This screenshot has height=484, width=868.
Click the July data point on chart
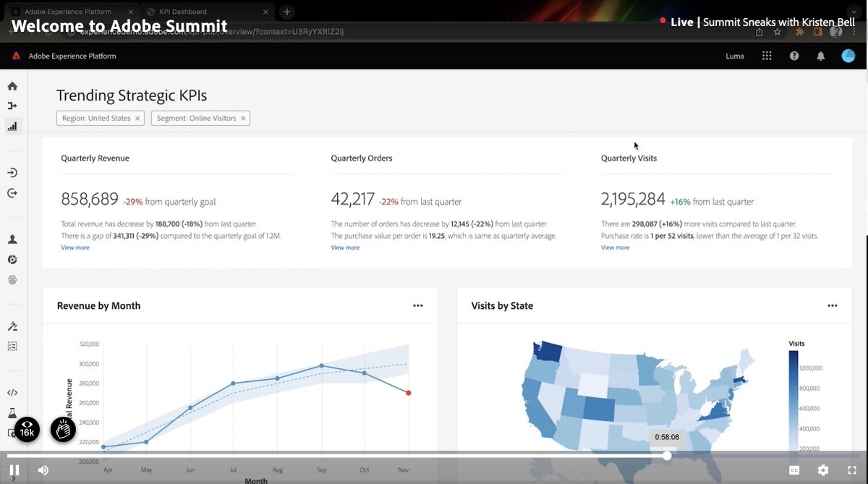pos(234,383)
